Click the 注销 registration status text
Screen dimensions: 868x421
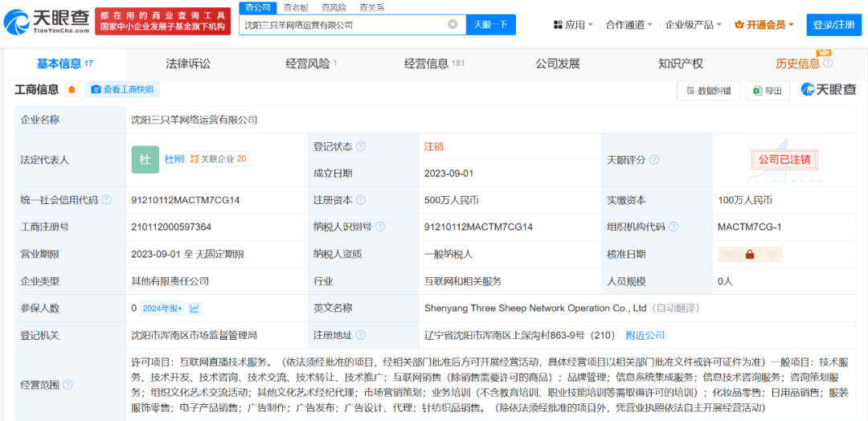(434, 146)
